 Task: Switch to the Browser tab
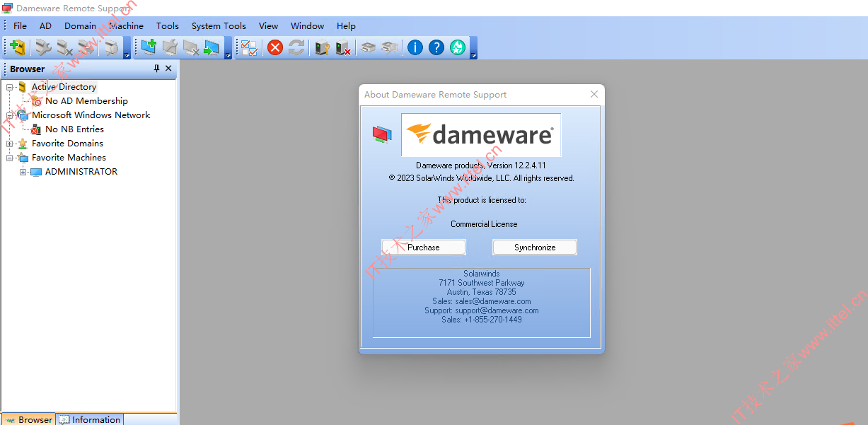(x=29, y=419)
